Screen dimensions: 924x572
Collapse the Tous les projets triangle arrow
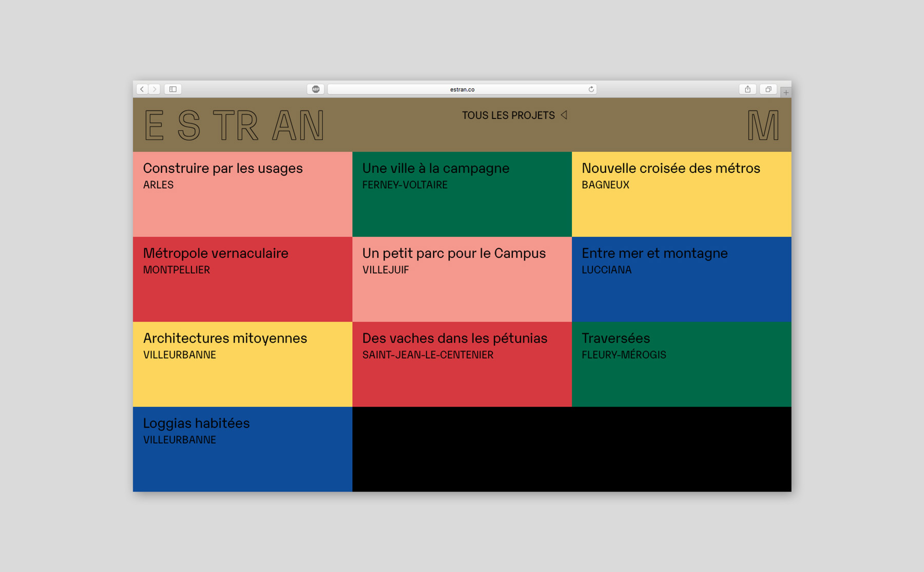tap(564, 115)
